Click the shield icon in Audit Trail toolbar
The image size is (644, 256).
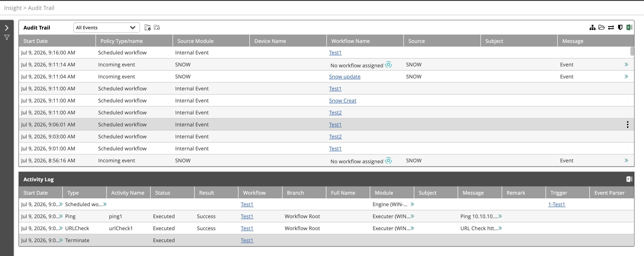(x=620, y=27)
